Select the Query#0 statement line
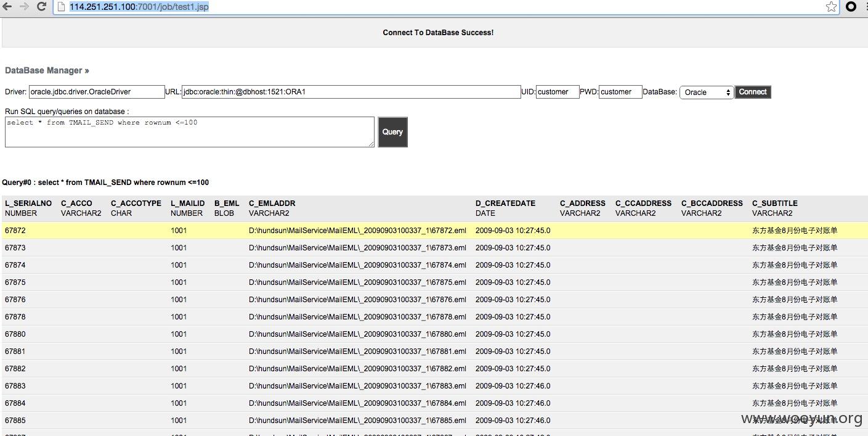Screen dimensions: 868x436 click(105, 183)
